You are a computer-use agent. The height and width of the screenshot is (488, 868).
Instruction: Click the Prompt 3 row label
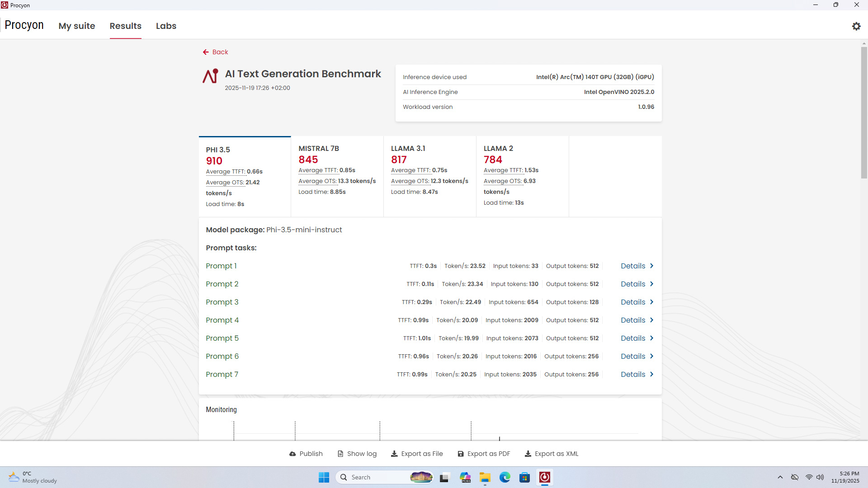coord(222,302)
